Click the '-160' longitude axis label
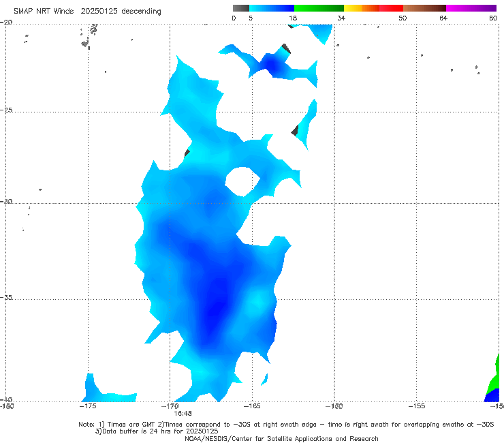This screenshot has height=443, width=504. [334, 406]
